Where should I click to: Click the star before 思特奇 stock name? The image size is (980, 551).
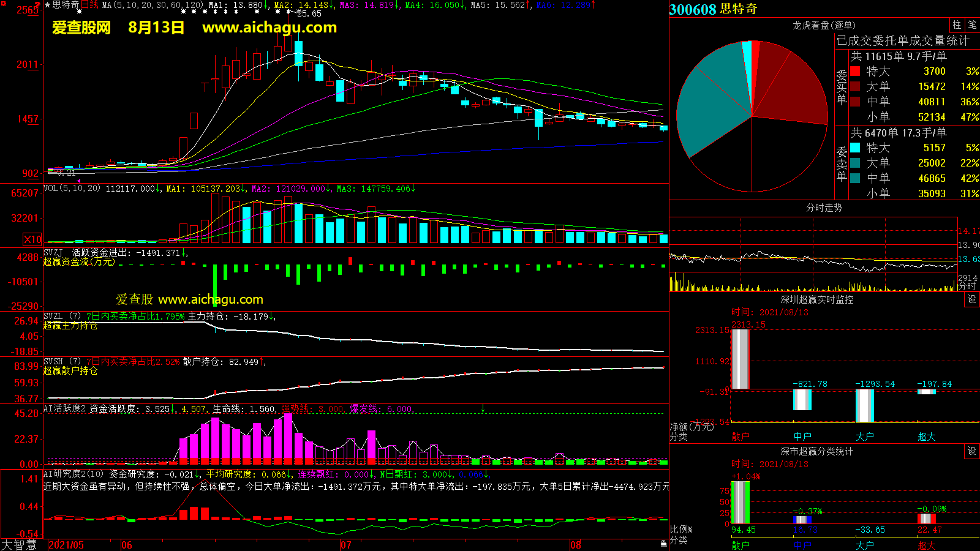(x=48, y=5)
